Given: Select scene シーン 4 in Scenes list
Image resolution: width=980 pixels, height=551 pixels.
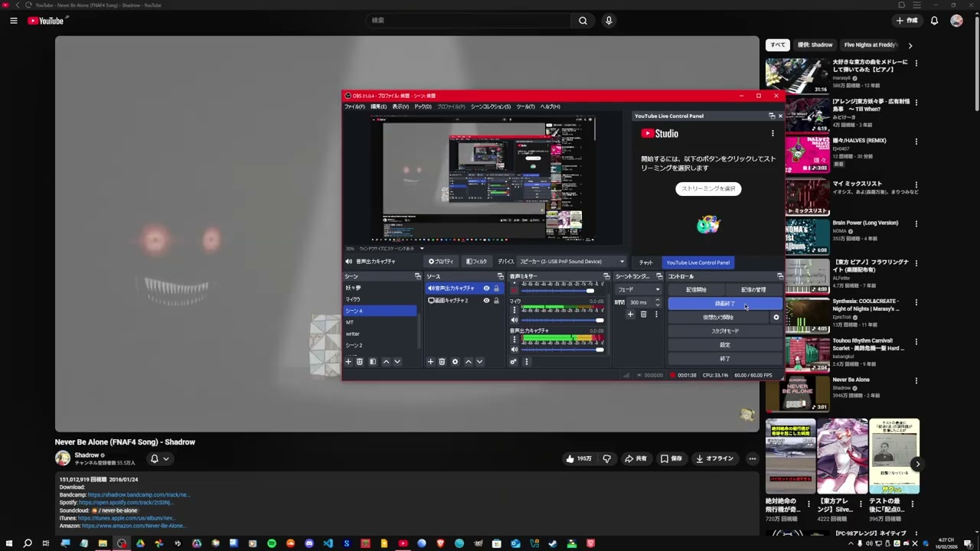Looking at the screenshot, I should point(381,311).
